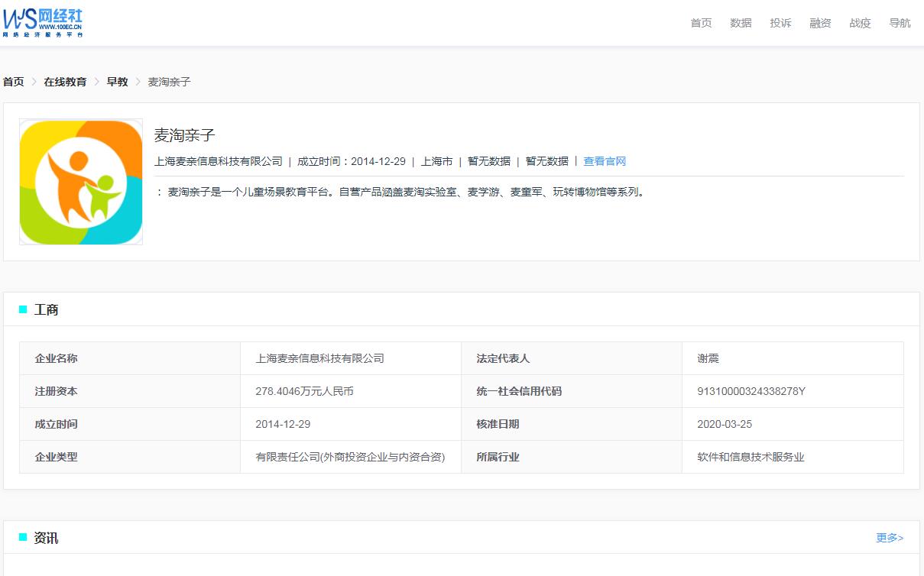
Task: Open the 投诉 navigation item
Action: (x=780, y=23)
